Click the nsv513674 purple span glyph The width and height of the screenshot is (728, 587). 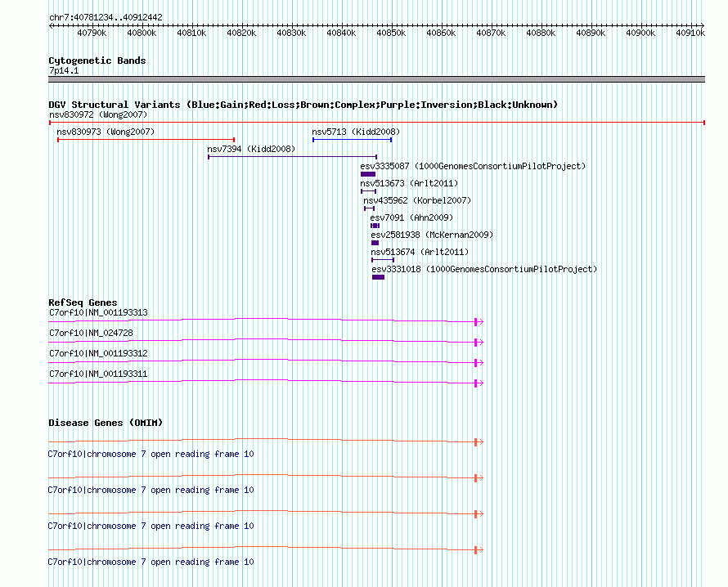coord(383,260)
